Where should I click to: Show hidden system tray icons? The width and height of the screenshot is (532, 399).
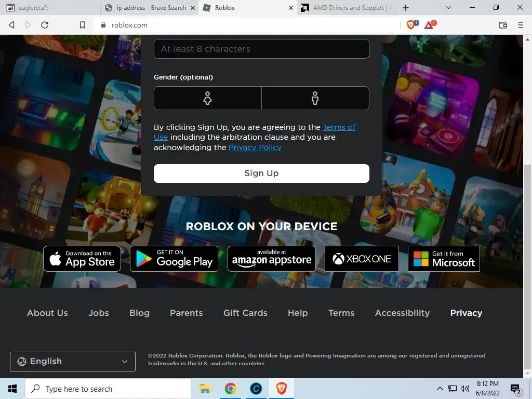pyautogui.click(x=440, y=389)
